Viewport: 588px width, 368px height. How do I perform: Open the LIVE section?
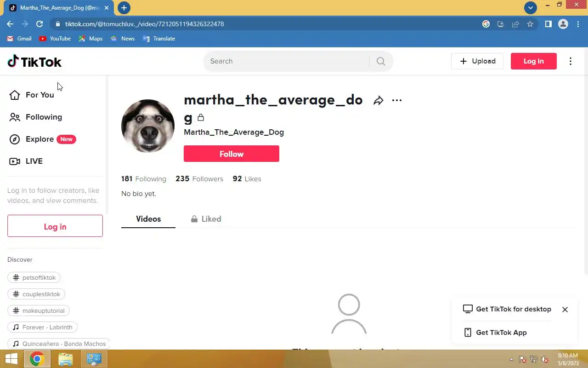[x=26, y=161]
